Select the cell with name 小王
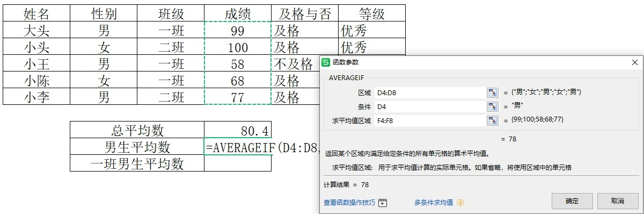Screen dimensions: 644x214 [36, 63]
